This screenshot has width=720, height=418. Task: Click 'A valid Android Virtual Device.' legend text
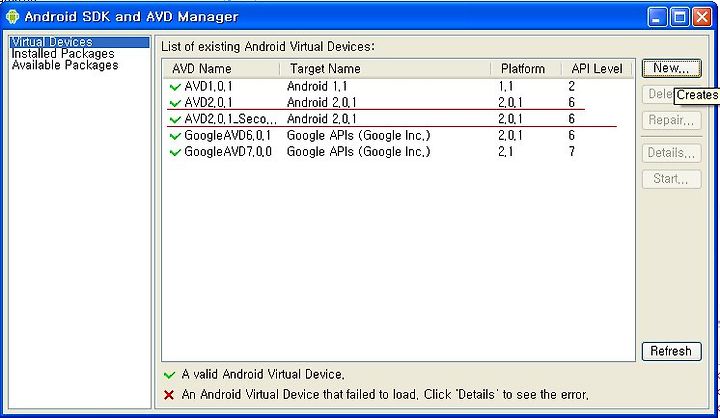263,375
